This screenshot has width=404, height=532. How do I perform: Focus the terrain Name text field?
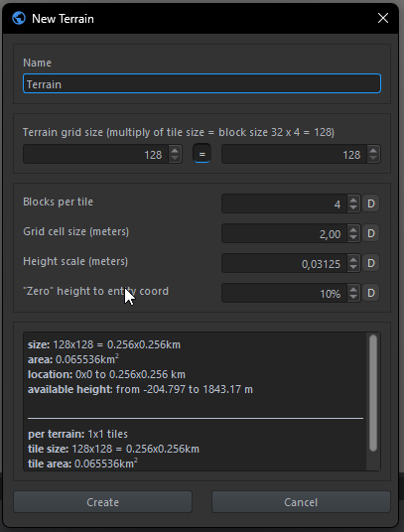202,83
